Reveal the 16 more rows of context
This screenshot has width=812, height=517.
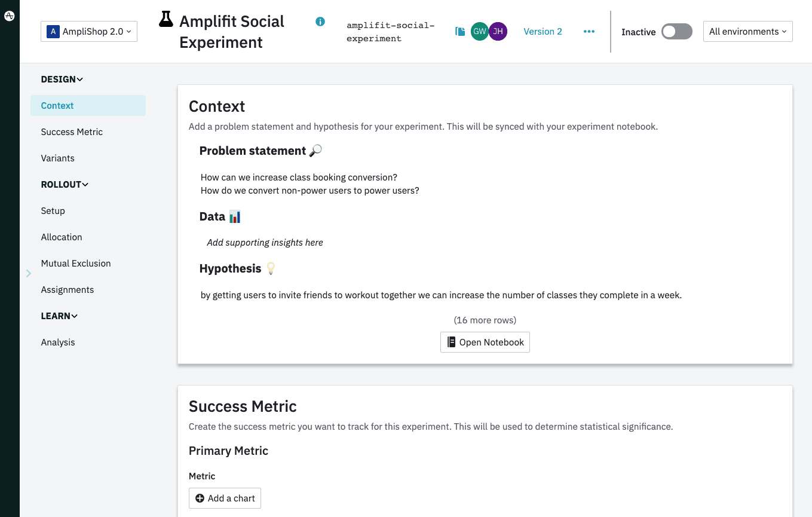pyautogui.click(x=485, y=320)
